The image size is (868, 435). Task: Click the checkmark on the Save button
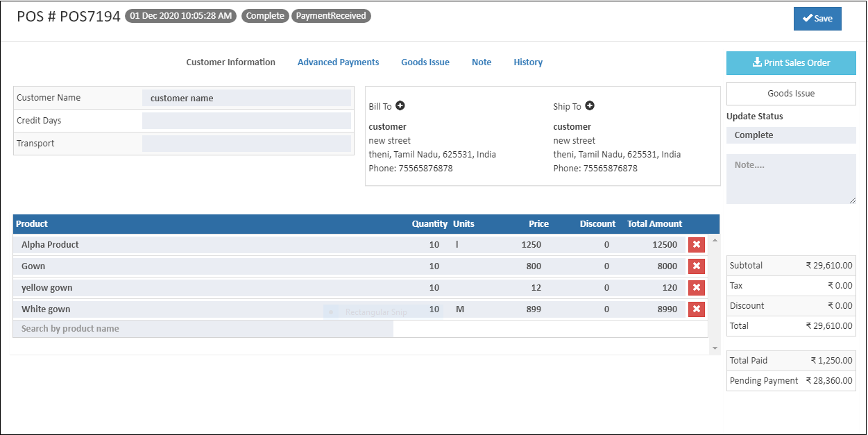pos(808,19)
